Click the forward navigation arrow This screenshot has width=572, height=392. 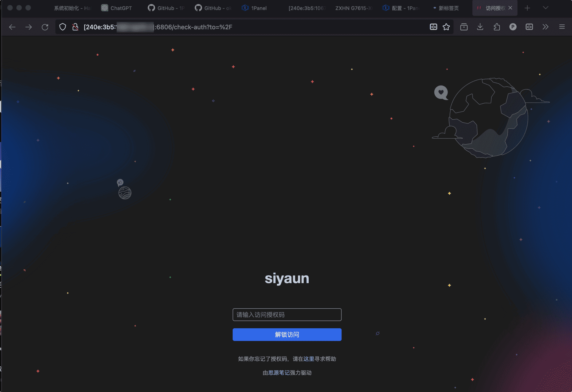pos(29,27)
